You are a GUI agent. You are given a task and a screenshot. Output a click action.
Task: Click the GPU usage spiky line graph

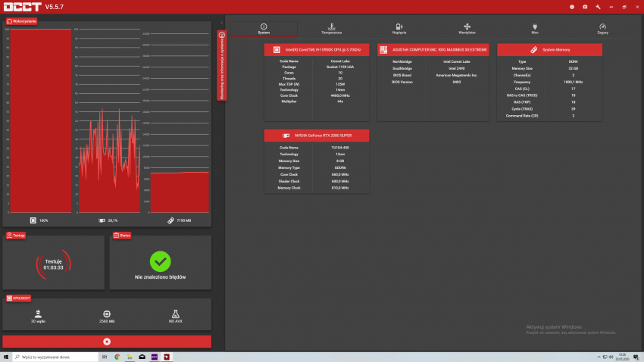109,120
